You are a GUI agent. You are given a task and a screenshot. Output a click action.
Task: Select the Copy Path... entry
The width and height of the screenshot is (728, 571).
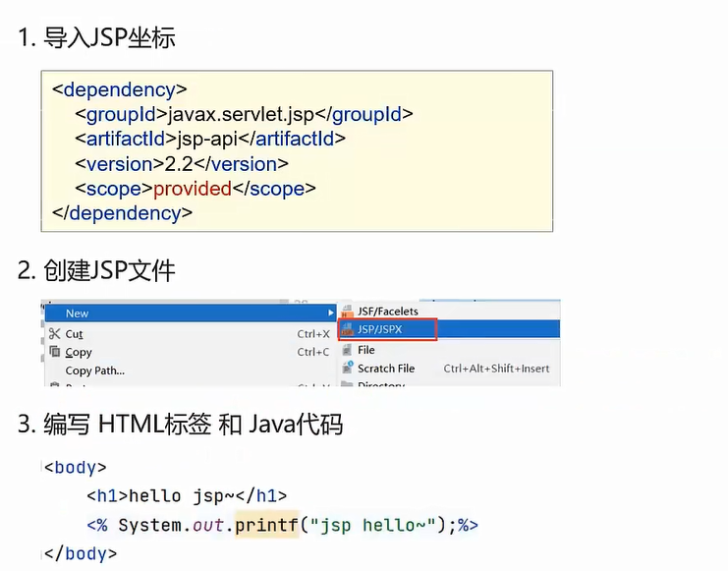point(191,371)
